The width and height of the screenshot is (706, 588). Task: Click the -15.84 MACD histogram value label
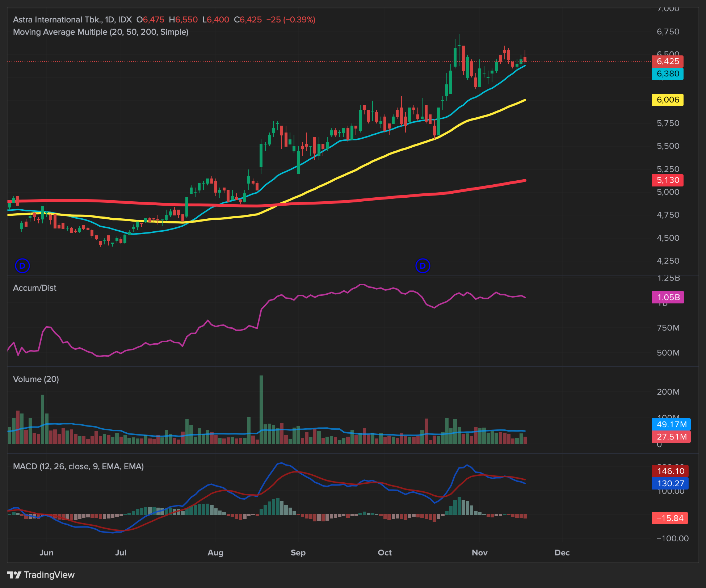click(x=669, y=518)
